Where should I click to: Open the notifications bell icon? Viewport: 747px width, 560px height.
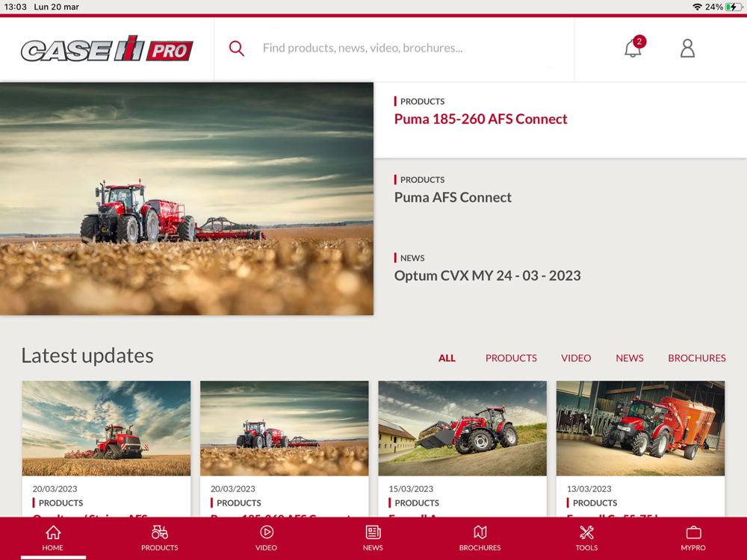(634, 48)
